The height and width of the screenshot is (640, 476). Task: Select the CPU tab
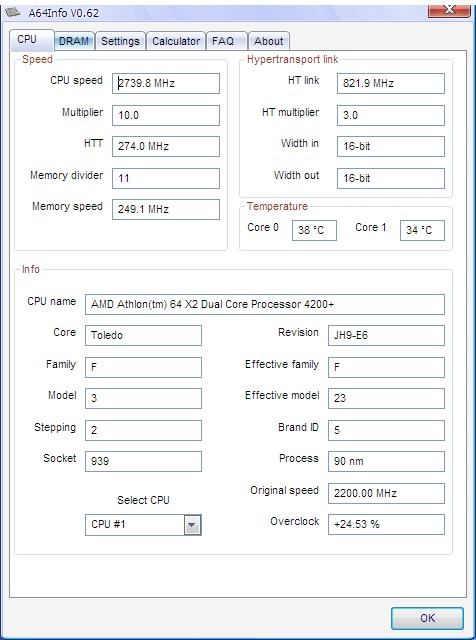(32, 40)
